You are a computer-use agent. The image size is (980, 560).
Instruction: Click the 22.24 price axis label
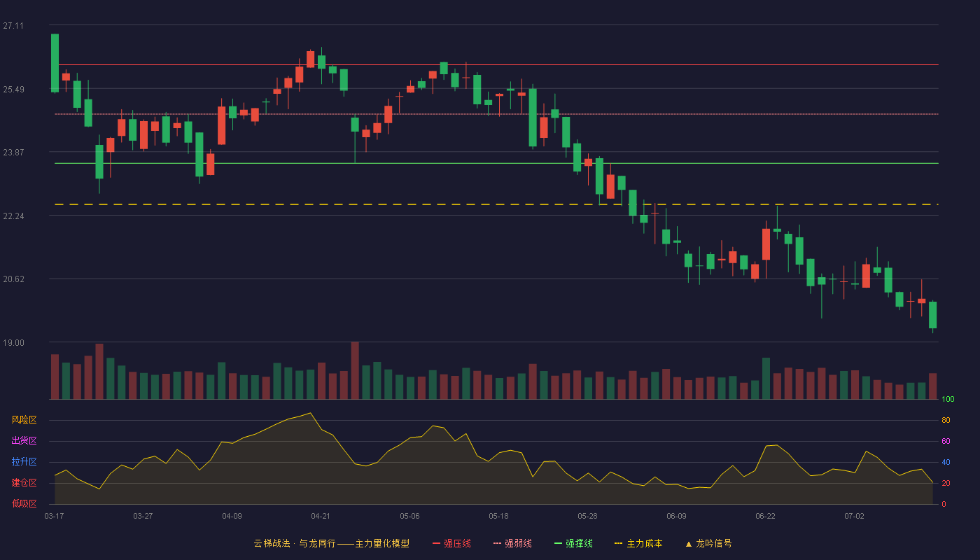pos(13,216)
